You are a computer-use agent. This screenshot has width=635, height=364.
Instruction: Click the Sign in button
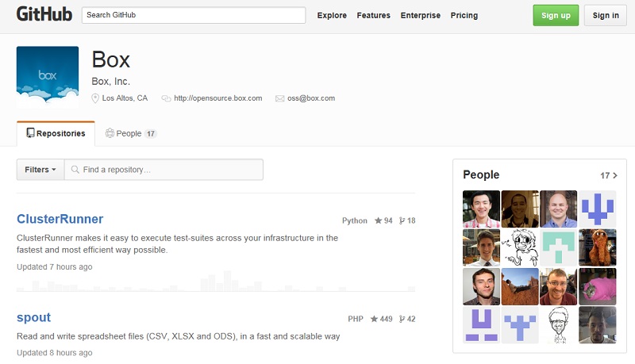pos(606,15)
